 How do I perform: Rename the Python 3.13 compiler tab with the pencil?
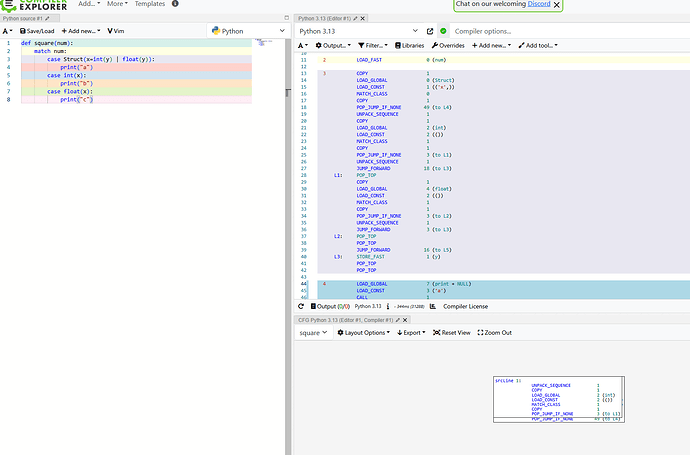coord(355,18)
